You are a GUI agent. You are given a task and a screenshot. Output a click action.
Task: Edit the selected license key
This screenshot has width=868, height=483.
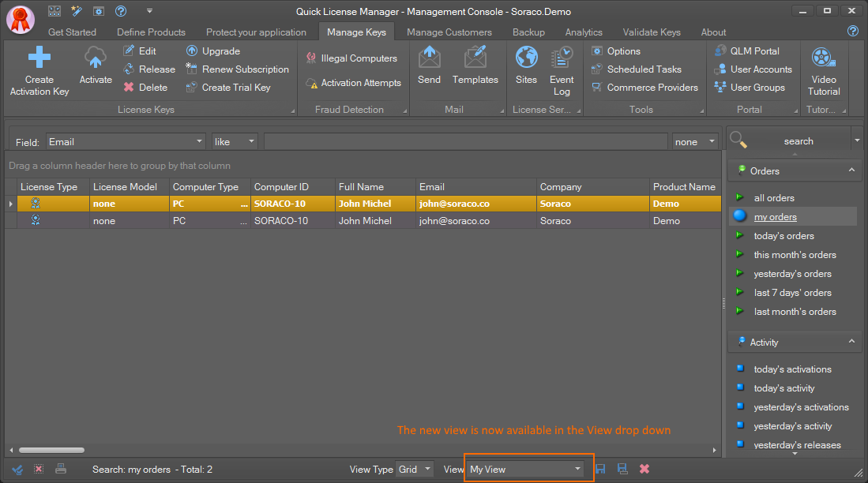[140, 51]
